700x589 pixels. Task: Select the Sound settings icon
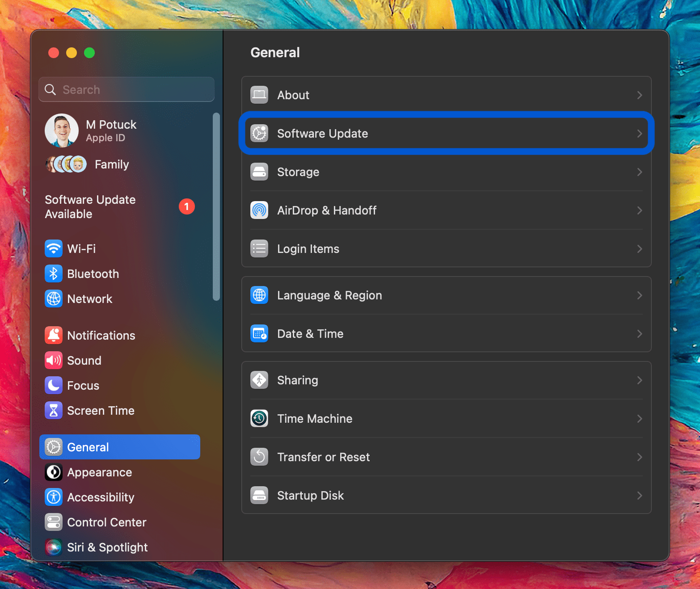tap(53, 360)
